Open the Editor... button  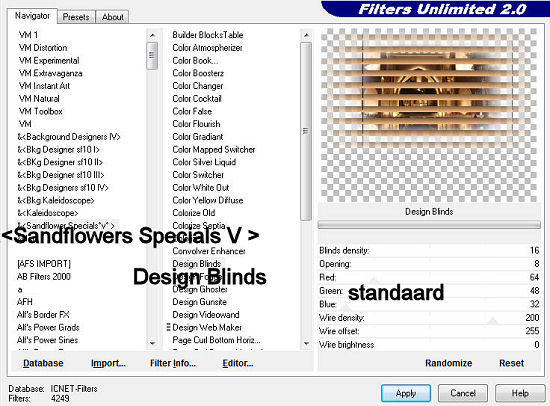pyautogui.click(x=238, y=363)
